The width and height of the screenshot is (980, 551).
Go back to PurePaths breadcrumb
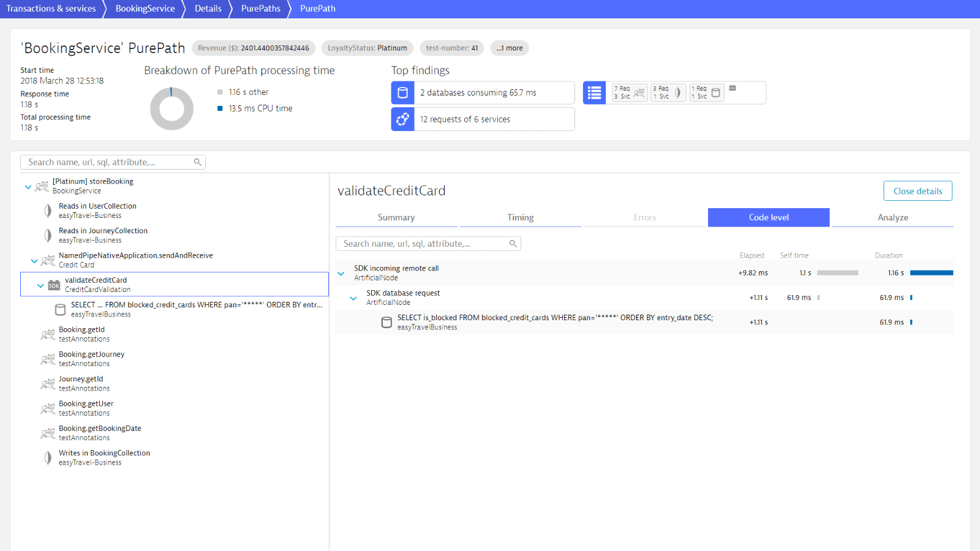tap(261, 9)
